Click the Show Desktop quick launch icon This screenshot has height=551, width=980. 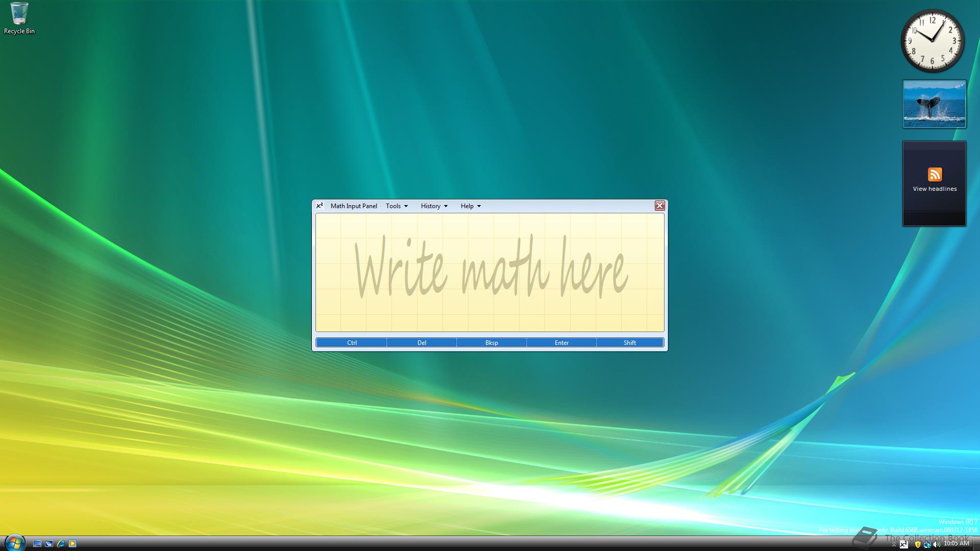pos(37,544)
